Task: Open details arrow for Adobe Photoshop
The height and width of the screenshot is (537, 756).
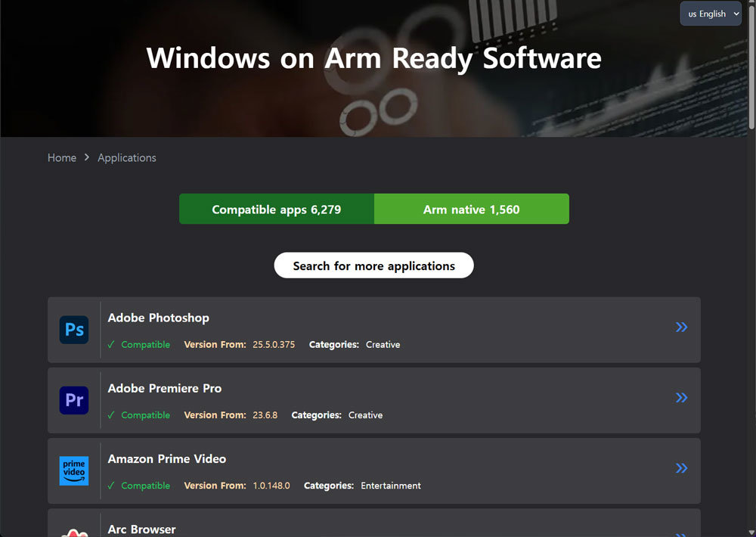Action: [681, 327]
